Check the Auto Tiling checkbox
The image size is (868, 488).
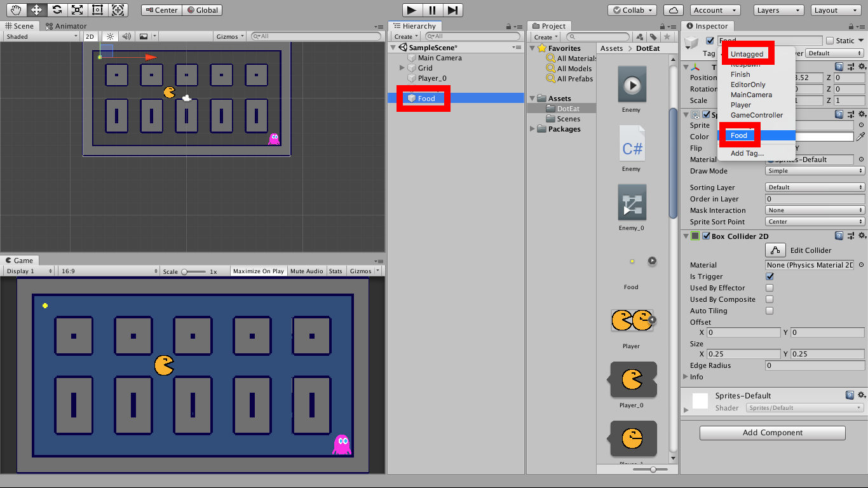770,311
